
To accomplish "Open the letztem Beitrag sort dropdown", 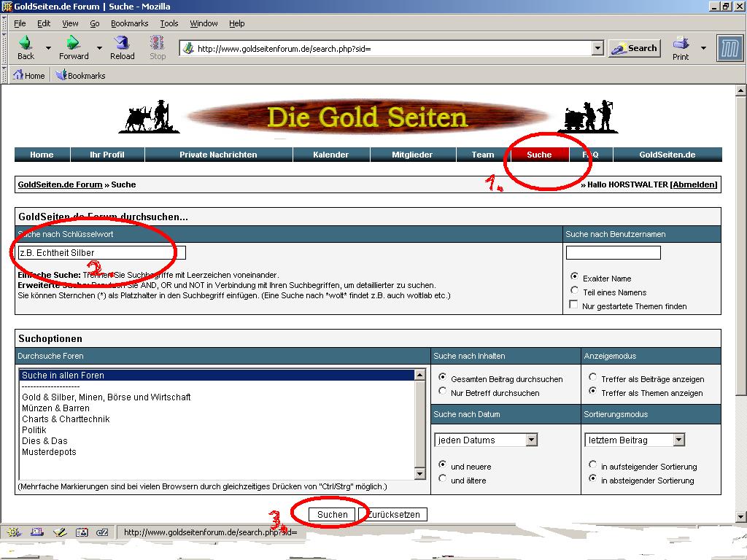I will 635,440.
